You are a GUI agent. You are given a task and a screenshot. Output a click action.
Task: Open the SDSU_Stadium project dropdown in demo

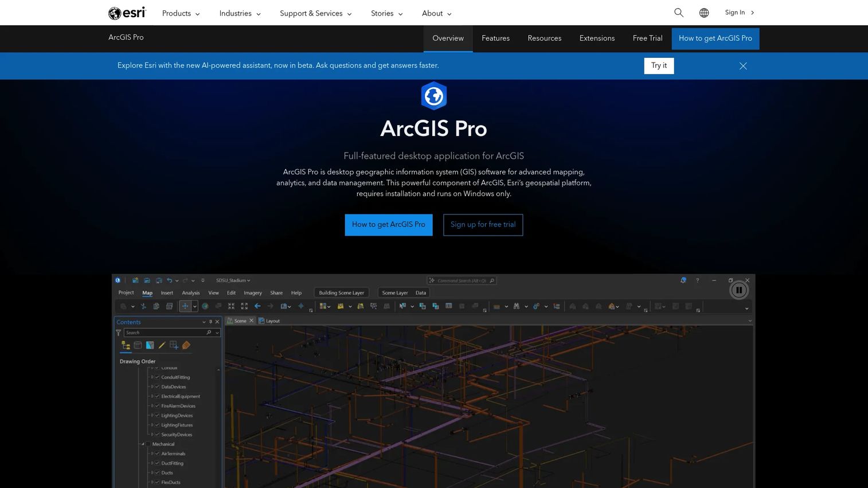pyautogui.click(x=233, y=280)
